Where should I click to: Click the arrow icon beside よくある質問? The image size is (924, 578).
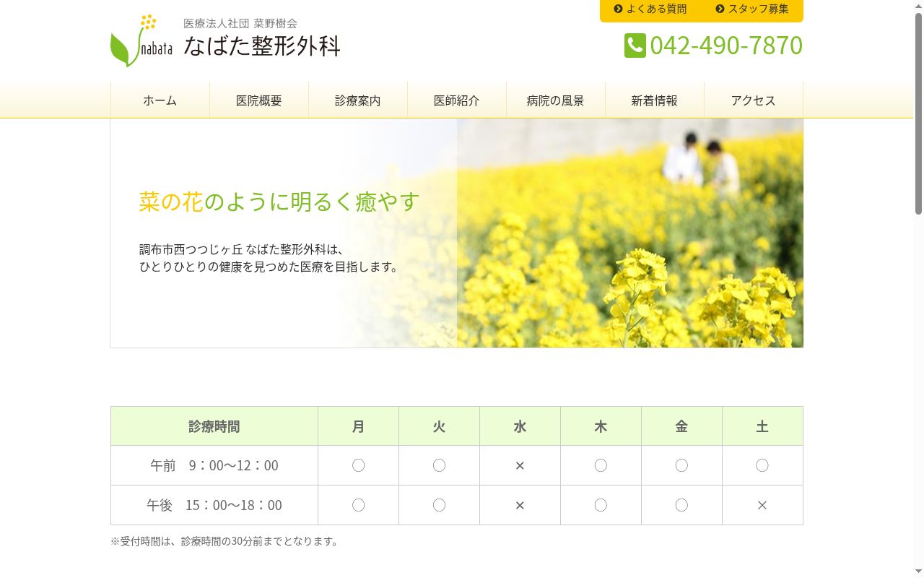(618, 9)
